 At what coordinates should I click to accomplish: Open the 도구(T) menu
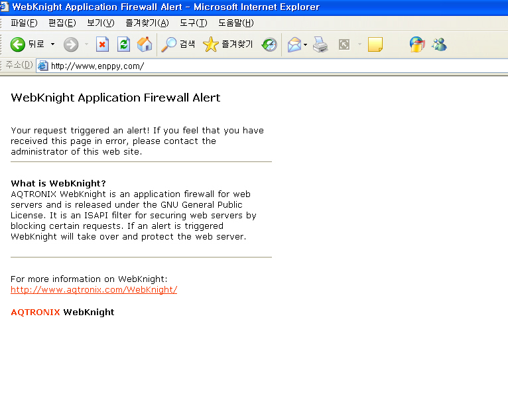coord(194,23)
